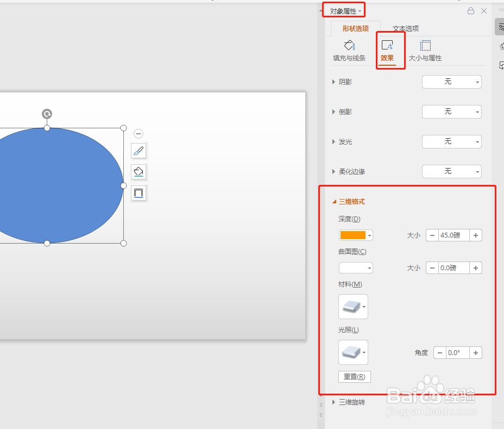Click the 曲面图 size field showing 0.0磅
The image size is (504, 429).
pyautogui.click(x=454, y=268)
